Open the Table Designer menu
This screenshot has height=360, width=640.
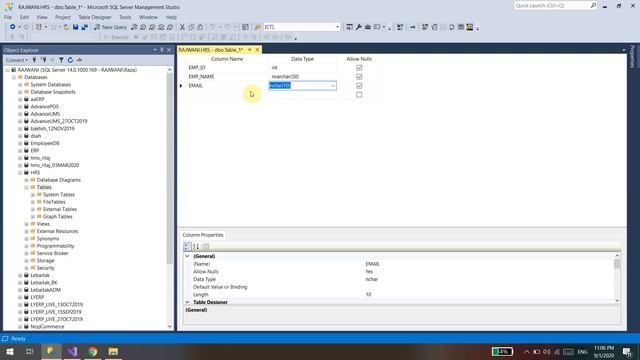[95, 17]
